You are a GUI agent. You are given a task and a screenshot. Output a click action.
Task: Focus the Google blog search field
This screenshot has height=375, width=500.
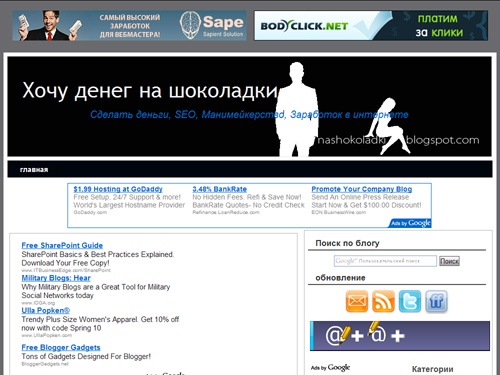click(x=385, y=261)
